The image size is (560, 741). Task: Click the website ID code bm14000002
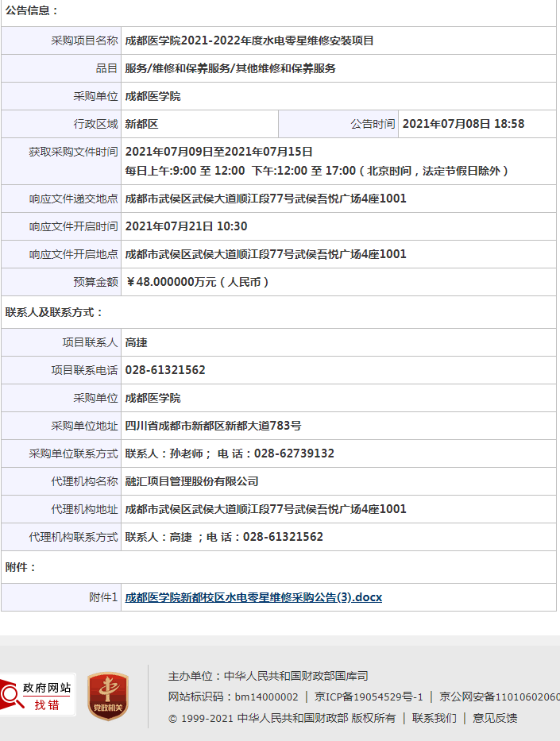coord(266,697)
